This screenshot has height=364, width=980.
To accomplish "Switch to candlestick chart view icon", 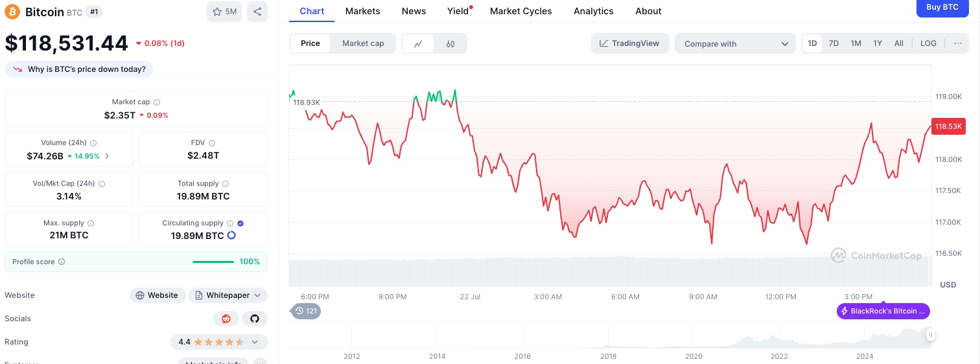I will [450, 43].
